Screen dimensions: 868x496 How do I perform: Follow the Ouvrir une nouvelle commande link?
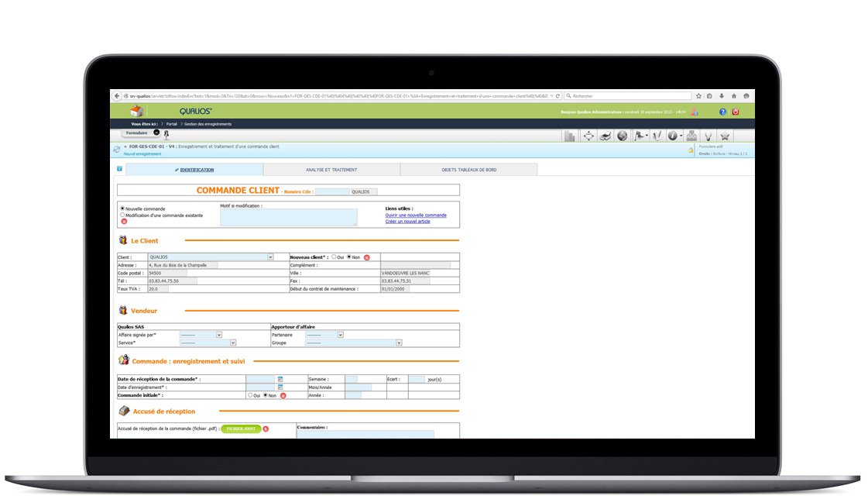coord(416,215)
